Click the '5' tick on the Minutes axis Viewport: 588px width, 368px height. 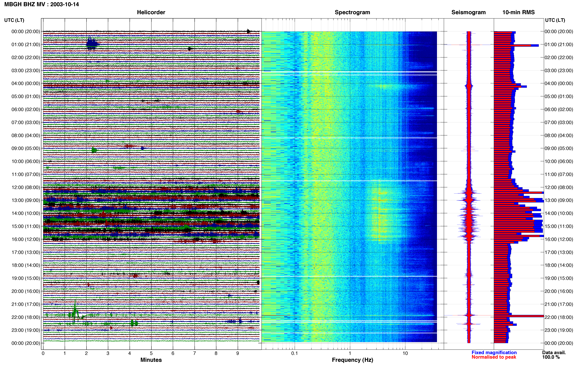pyautogui.click(x=151, y=353)
